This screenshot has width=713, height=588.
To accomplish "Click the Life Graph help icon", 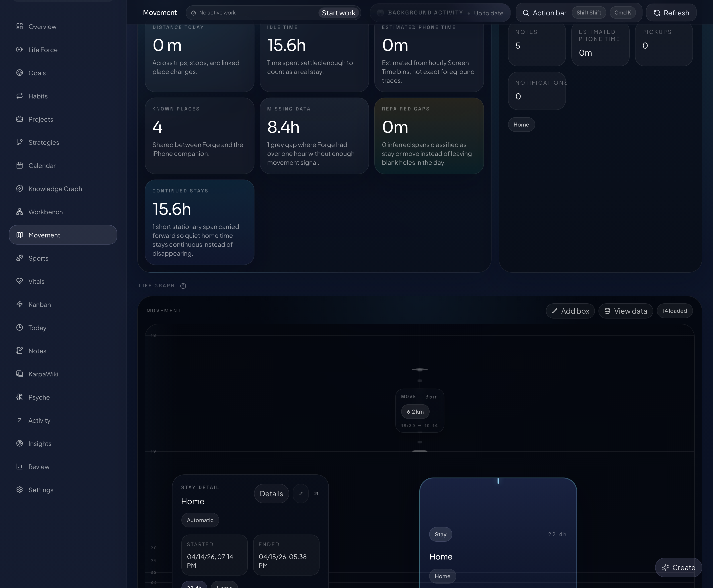I will [x=183, y=286].
